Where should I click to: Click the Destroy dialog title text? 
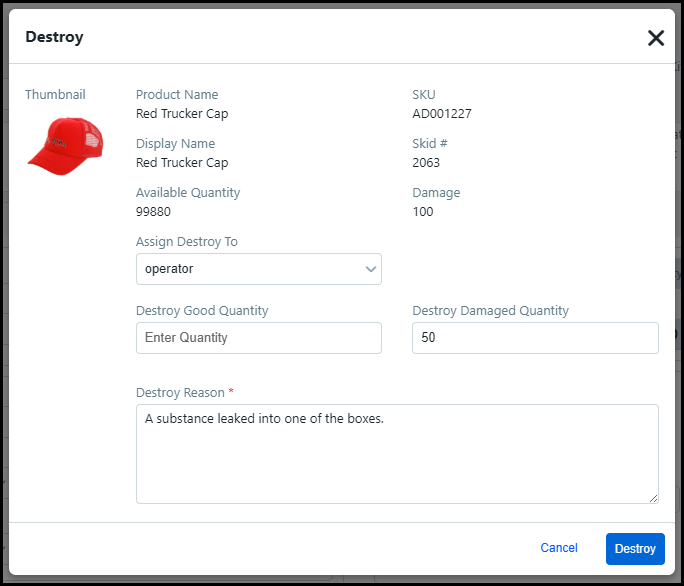coord(54,37)
